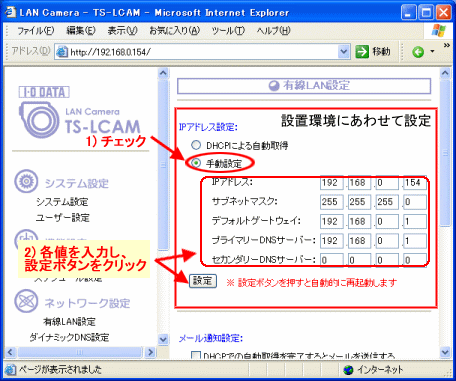
Task: Open the address bar dropdown
Action: pyautogui.click(x=343, y=52)
